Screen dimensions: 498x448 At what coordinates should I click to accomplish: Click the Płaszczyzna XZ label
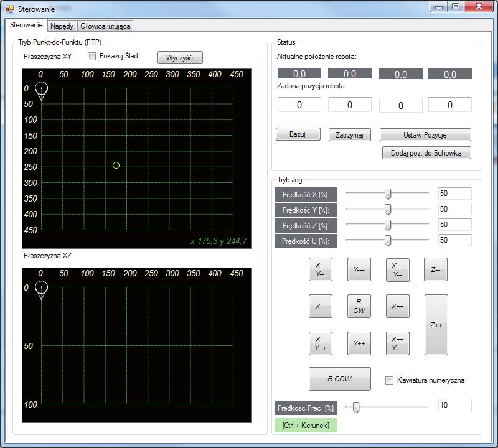coord(48,256)
